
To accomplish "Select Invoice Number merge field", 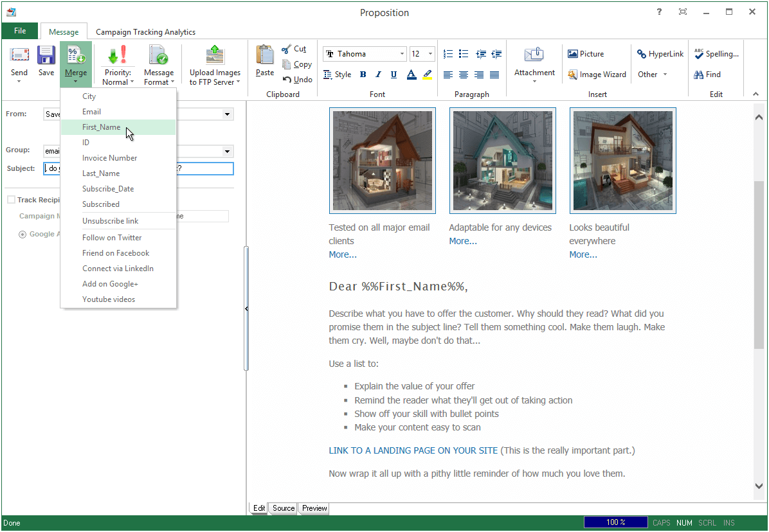I will click(x=118, y=158).
